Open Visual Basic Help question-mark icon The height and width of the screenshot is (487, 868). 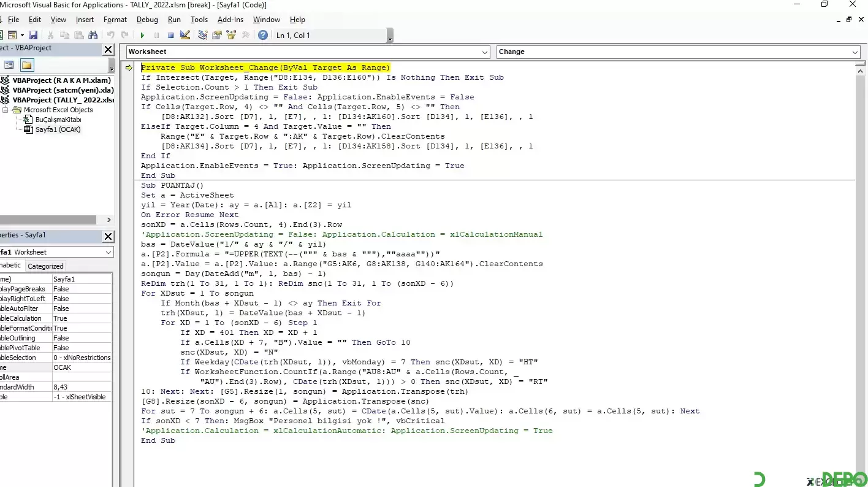tap(263, 36)
